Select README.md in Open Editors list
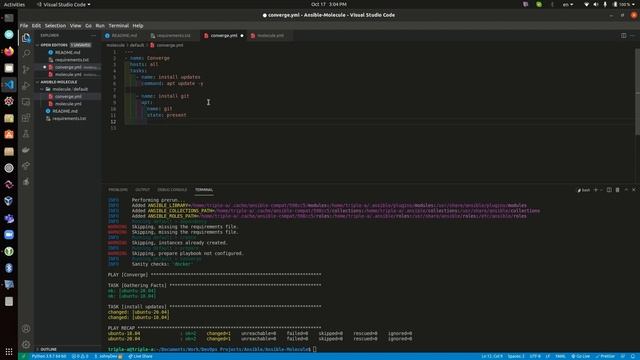Viewport: 640px width, 360px height. coord(68,52)
